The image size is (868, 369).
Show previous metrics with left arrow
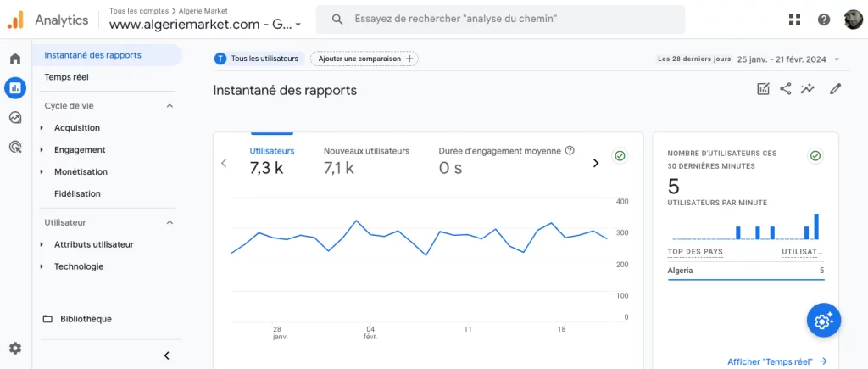224,163
